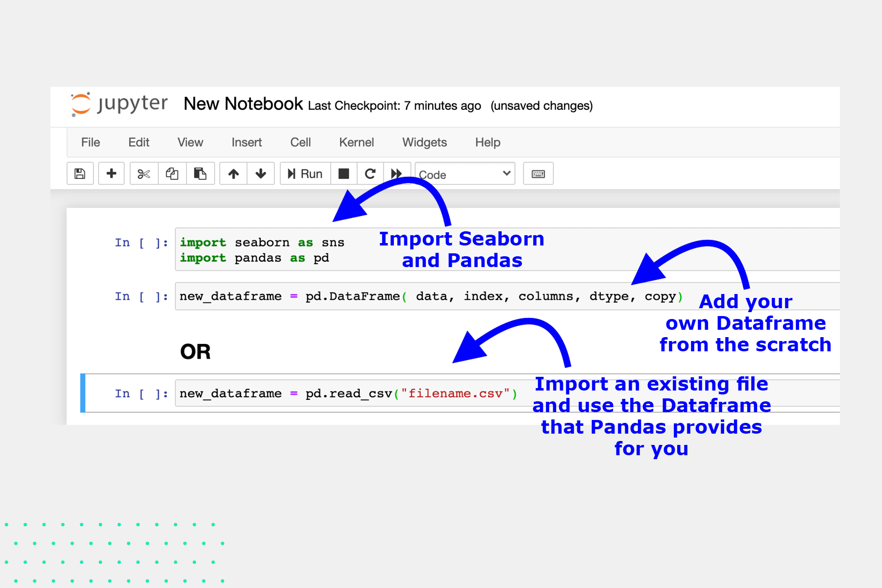Click the Last Checkpoint status text

coord(394,105)
